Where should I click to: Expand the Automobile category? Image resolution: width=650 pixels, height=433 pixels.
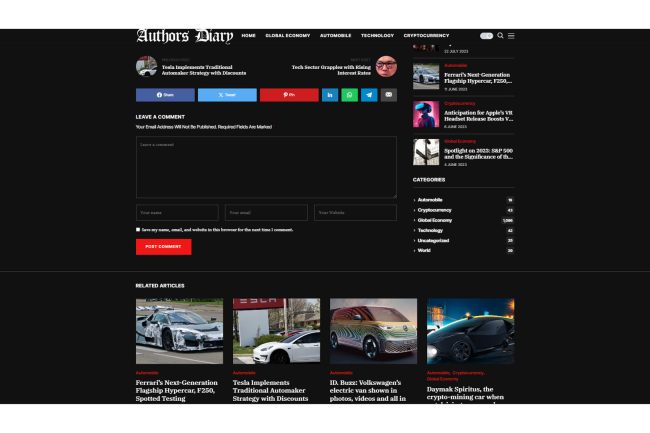pyautogui.click(x=430, y=199)
